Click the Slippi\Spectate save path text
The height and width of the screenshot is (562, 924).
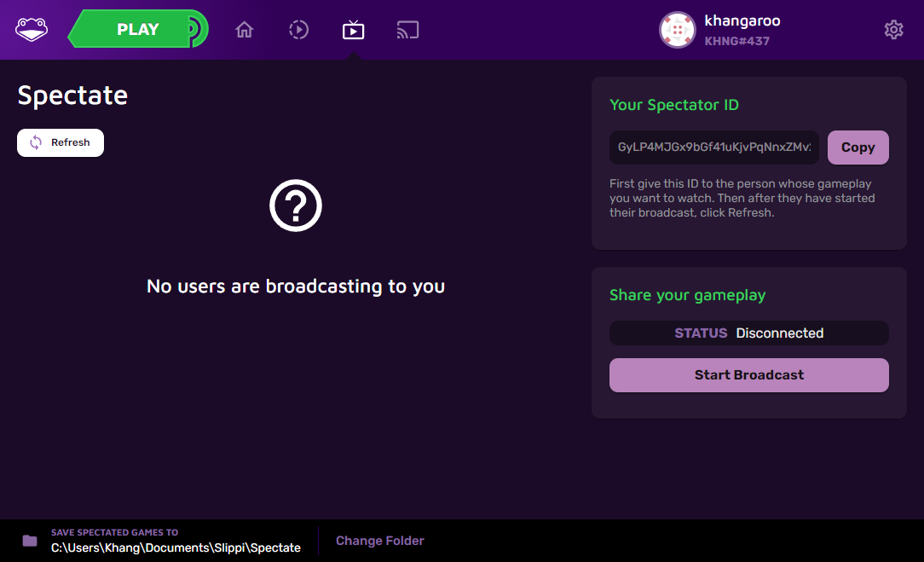click(x=176, y=548)
